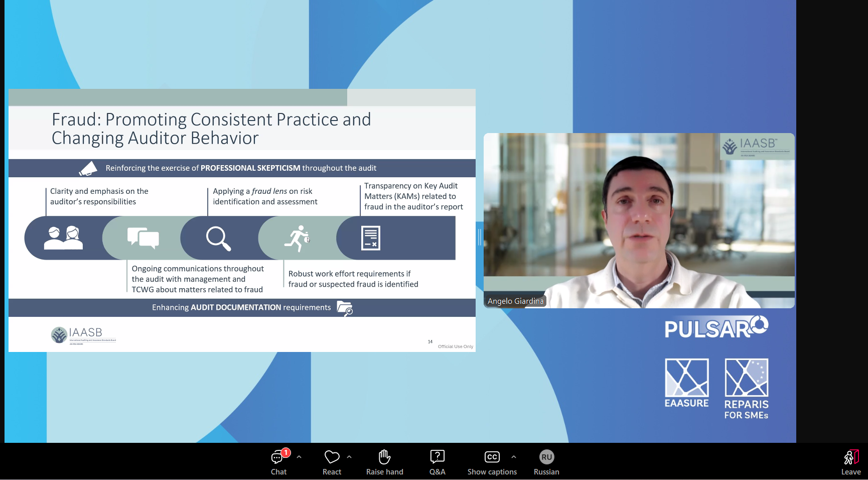Click the unread chat notification badge
868x480 pixels.
[286, 452]
